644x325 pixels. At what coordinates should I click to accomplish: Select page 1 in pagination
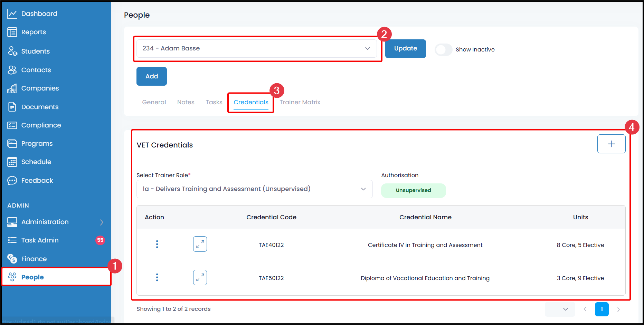coord(602,309)
